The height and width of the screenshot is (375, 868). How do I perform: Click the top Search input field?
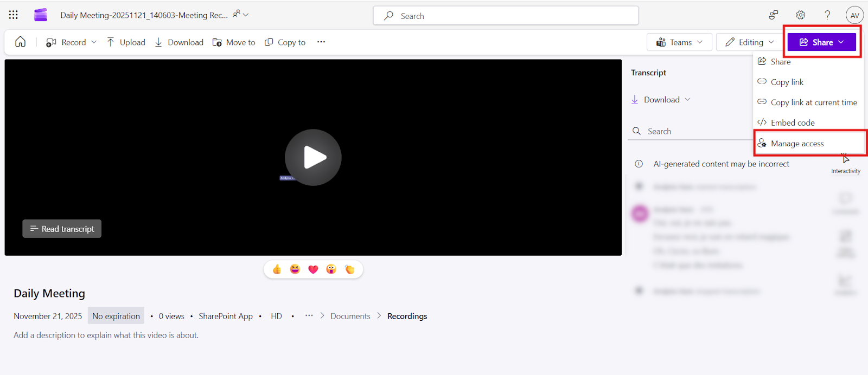point(506,16)
